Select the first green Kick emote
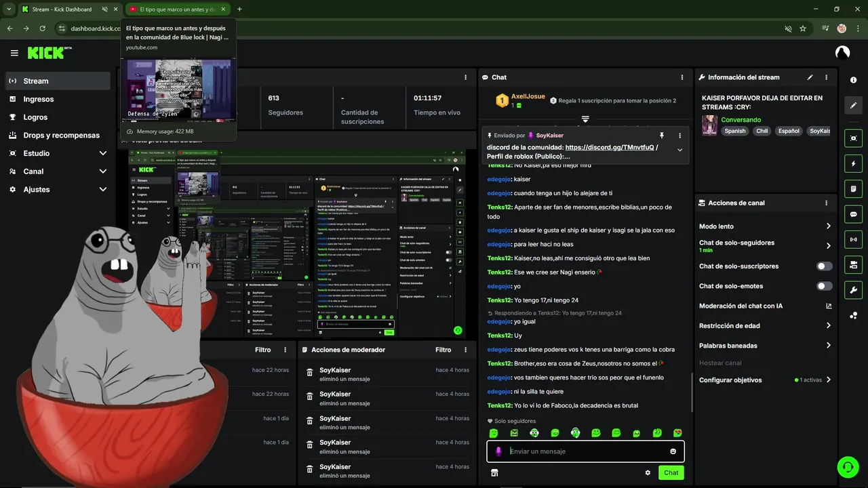This screenshot has width=868, height=488. tap(494, 433)
